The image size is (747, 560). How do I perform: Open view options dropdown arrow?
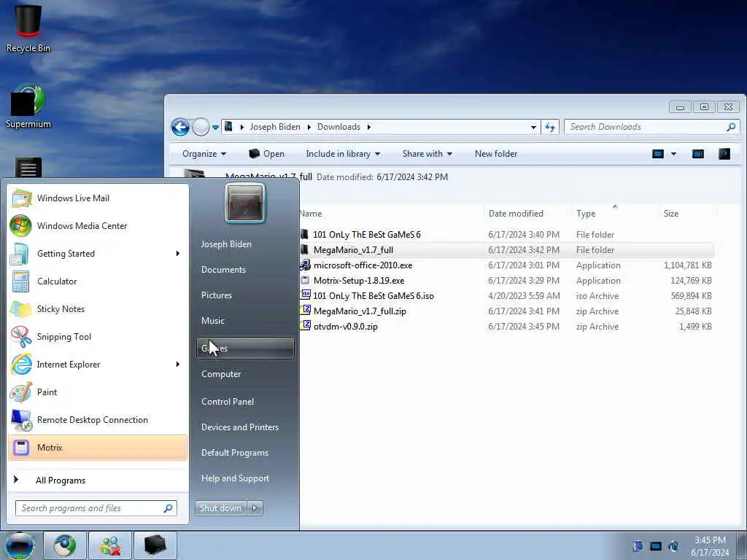[x=673, y=154]
